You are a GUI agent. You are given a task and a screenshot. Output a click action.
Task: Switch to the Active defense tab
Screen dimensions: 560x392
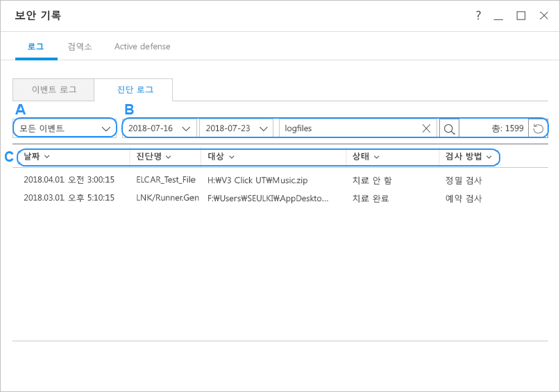142,46
